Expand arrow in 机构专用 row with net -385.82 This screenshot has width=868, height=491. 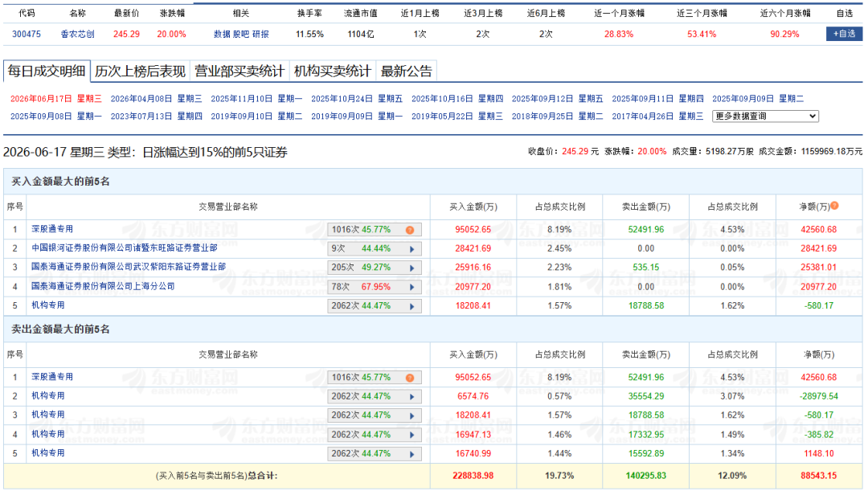tap(411, 436)
